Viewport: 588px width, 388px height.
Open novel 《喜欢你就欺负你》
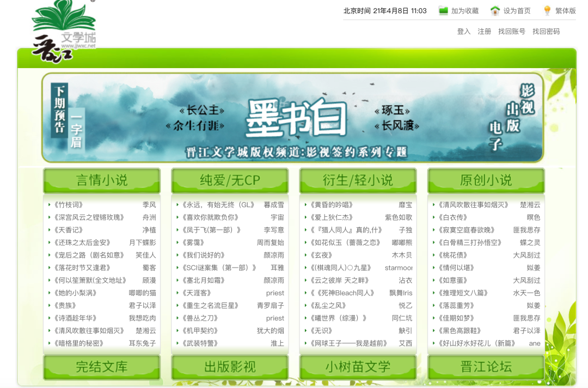210,217
